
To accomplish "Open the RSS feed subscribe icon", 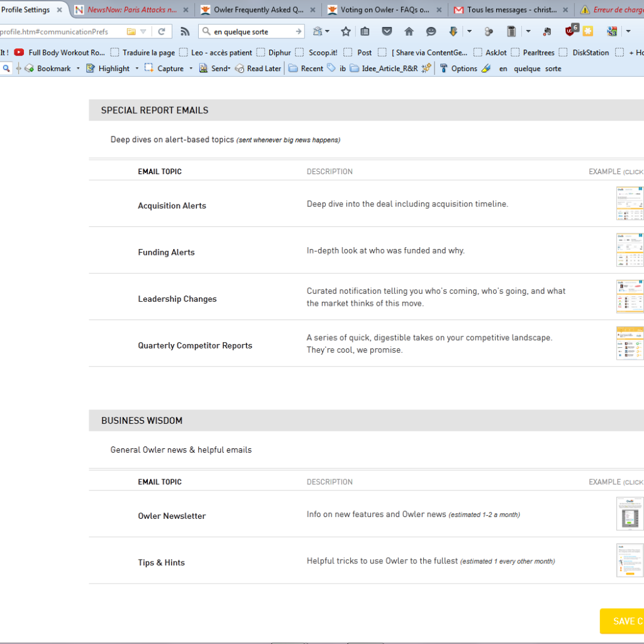I will pyautogui.click(x=185, y=31).
